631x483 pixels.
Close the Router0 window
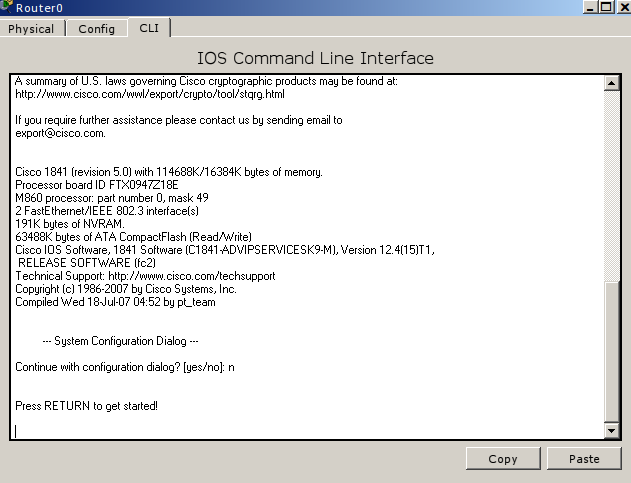tap(623, 7)
